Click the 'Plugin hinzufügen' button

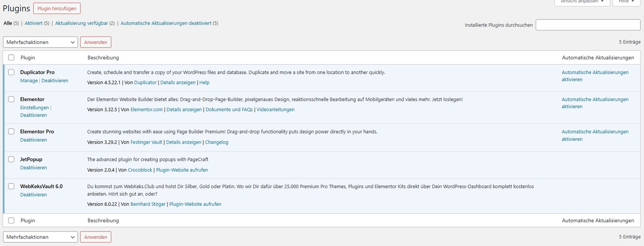57,8
